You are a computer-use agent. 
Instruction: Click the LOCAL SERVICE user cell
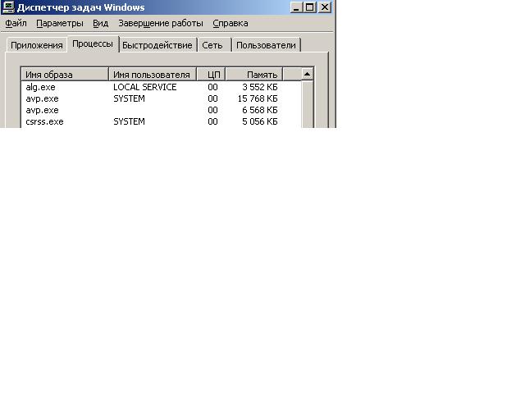(x=144, y=87)
